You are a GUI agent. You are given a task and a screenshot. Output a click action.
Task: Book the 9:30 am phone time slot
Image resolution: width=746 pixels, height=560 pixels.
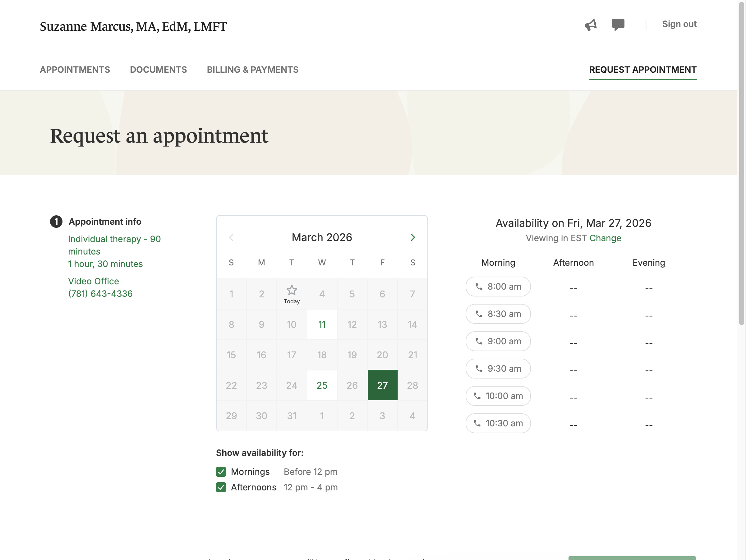coord(498,369)
